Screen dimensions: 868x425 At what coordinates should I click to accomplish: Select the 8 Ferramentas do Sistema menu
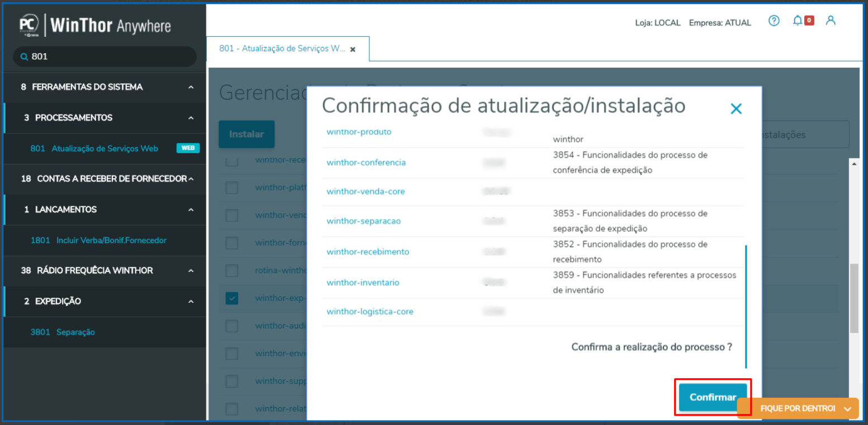click(105, 87)
